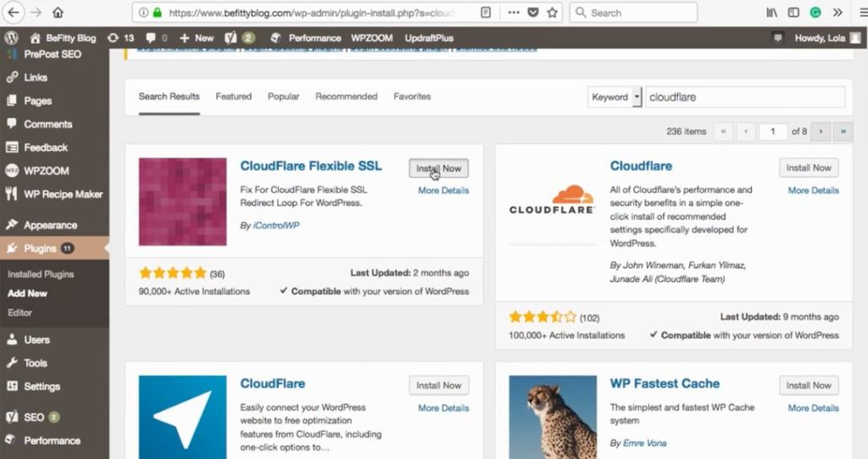Click the site info icon in address bar
The image size is (868, 459).
[143, 12]
